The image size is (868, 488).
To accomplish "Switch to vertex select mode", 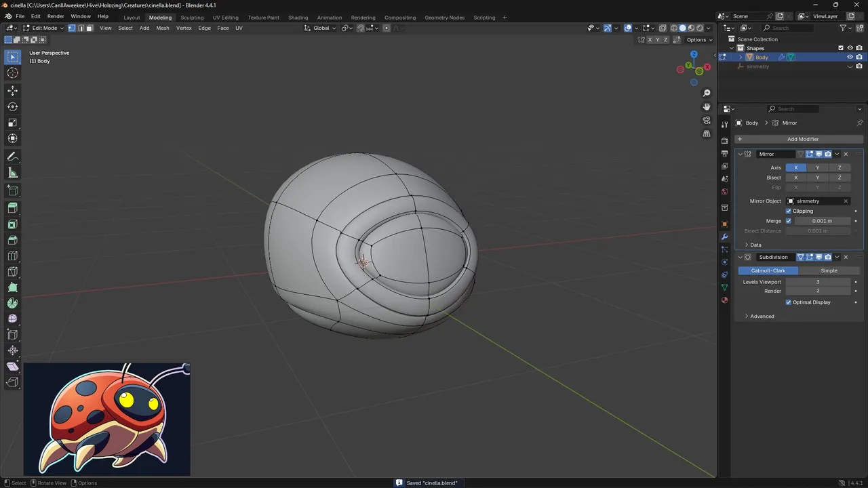I will 72,28.
